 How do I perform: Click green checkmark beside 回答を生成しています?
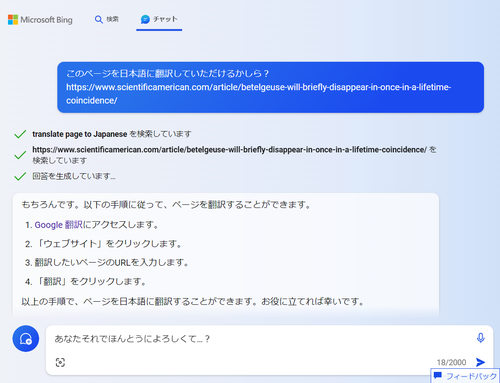click(20, 176)
